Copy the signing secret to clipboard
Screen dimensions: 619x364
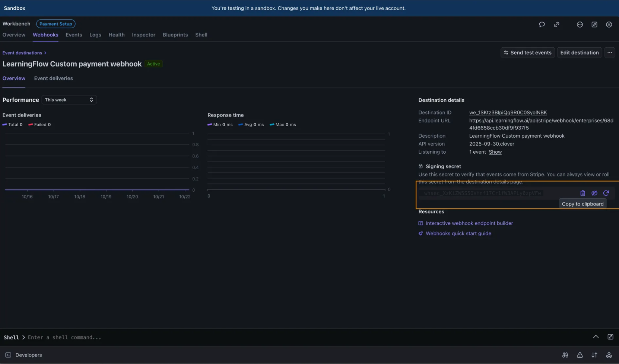pos(582,193)
